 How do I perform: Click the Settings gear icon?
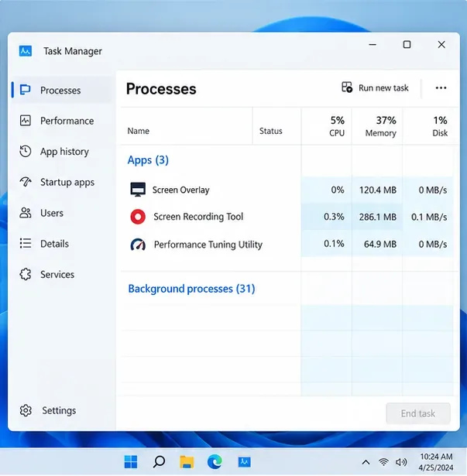tap(26, 410)
